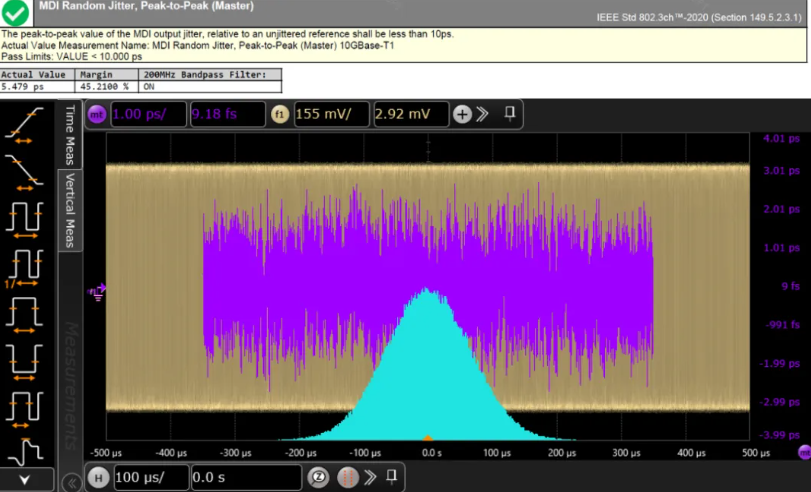Select the fall time measurement icon
This screenshot has width=811, height=492.
pyautogui.click(x=25, y=172)
